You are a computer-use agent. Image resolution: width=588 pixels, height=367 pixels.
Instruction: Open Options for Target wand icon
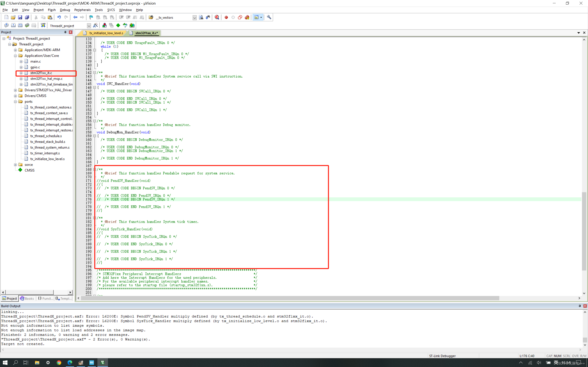point(96,25)
